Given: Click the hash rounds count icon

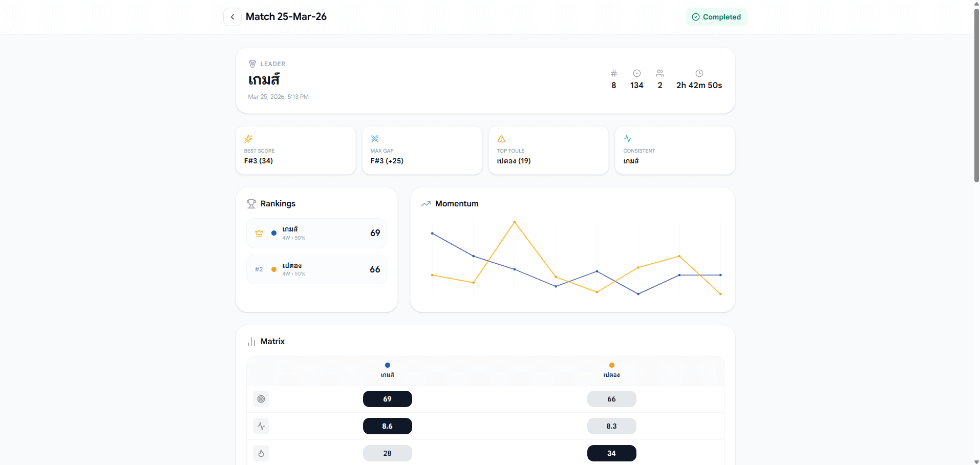Looking at the screenshot, I should click(613, 73).
